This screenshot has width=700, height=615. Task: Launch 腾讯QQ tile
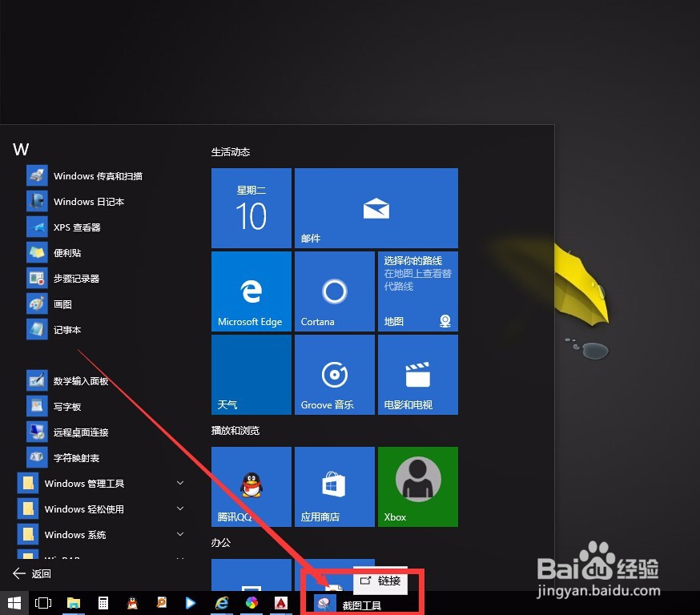click(x=251, y=487)
